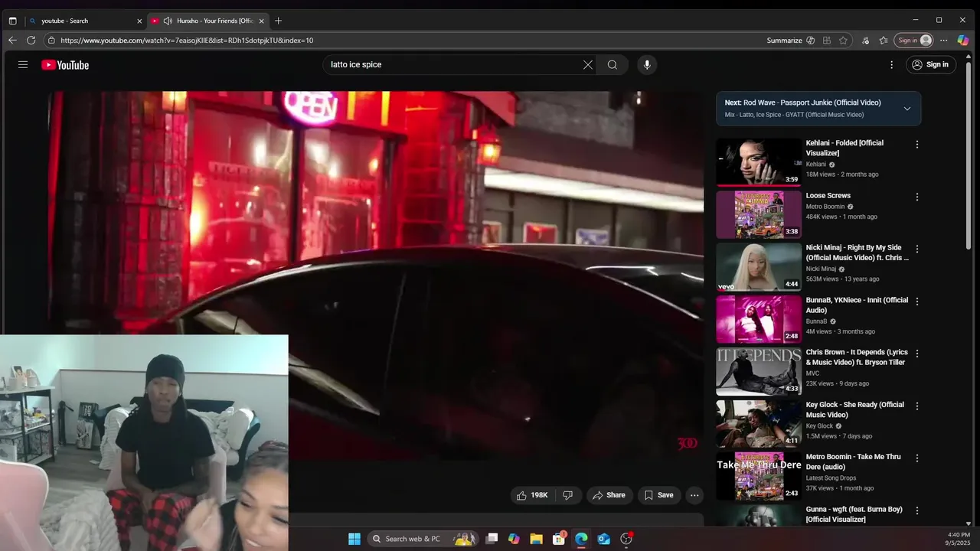Screen dimensions: 980x551
Task: Go to YouTube home via logo
Action: [65, 65]
